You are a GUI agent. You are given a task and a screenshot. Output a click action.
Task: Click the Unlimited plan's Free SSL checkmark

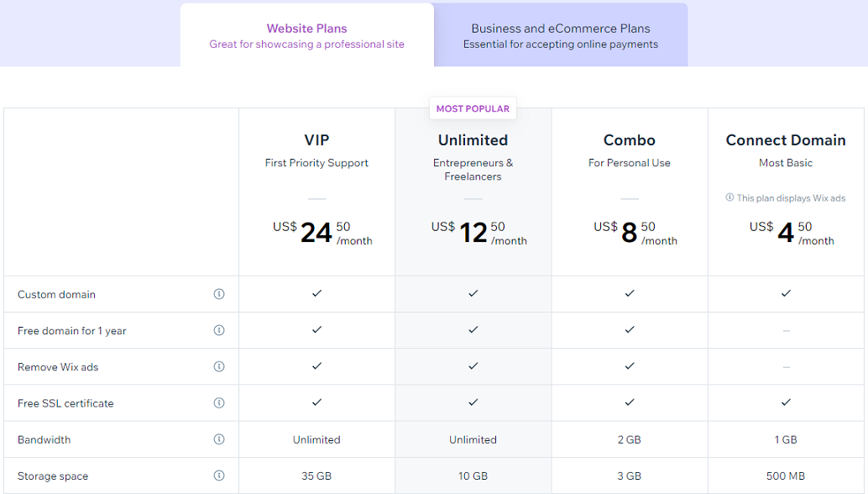pyautogui.click(x=473, y=402)
